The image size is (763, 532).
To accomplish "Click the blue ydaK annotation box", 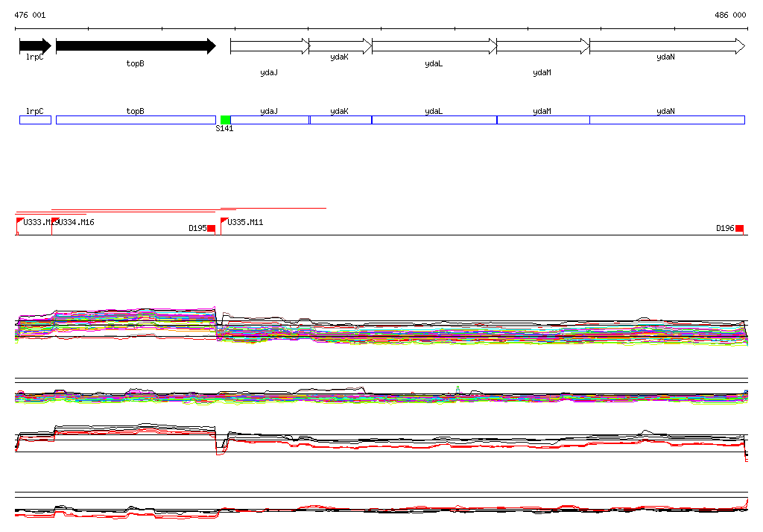I will tap(341, 120).
